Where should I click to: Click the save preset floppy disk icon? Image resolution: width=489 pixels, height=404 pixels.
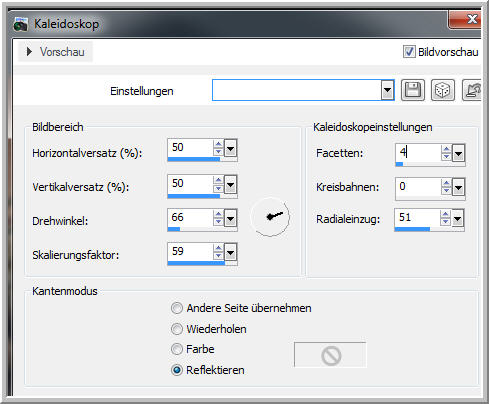coord(413,90)
